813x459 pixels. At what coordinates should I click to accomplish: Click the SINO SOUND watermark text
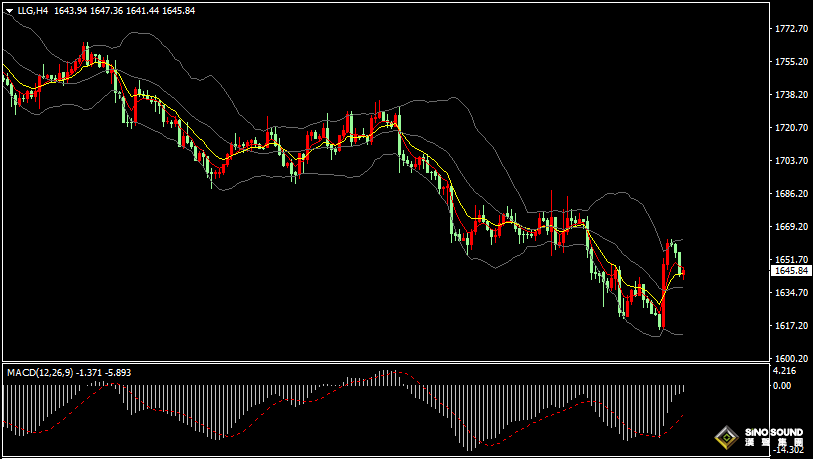tap(774, 432)
